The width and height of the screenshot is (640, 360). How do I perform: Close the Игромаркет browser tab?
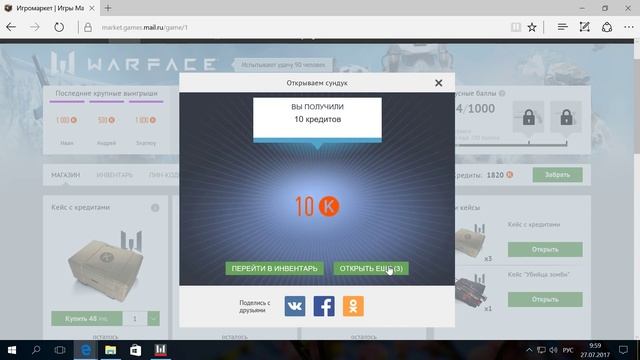[x=92, y=8]
